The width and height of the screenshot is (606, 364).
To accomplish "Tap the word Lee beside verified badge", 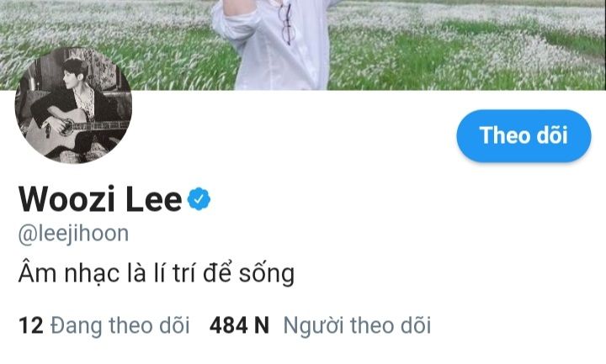I will 153,199.
